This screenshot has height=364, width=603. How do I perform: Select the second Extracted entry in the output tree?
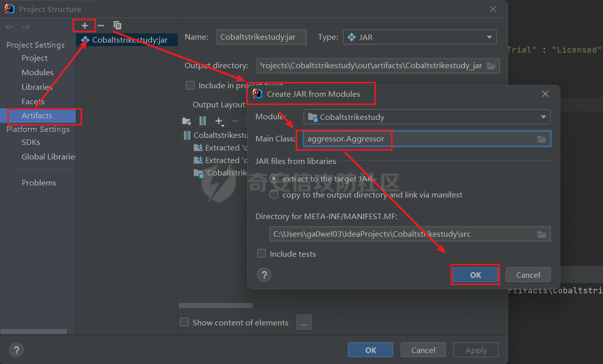point(221,160)
